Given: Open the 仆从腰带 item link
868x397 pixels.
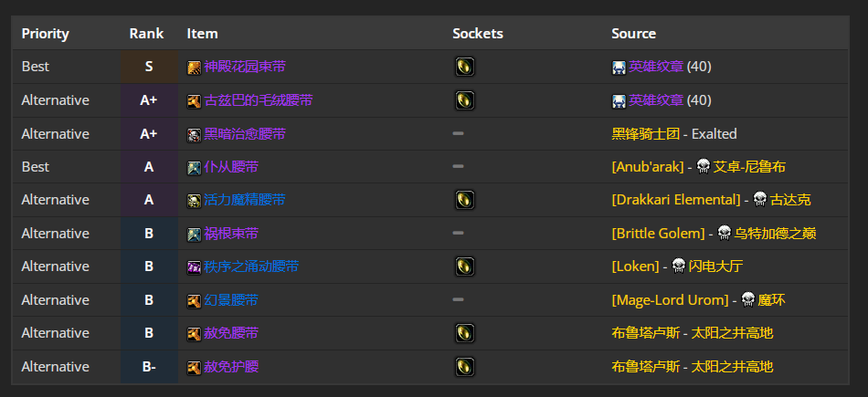Looking at the screenshot, I should click(231, 166).
